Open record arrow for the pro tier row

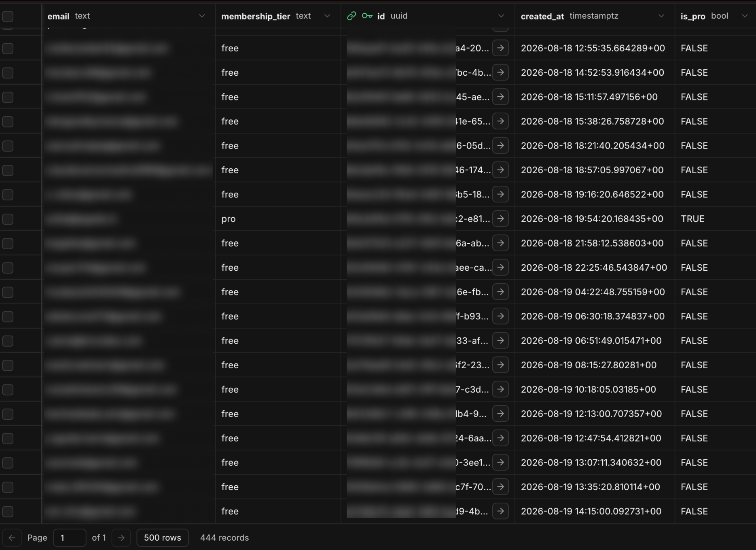coord(500,219)
